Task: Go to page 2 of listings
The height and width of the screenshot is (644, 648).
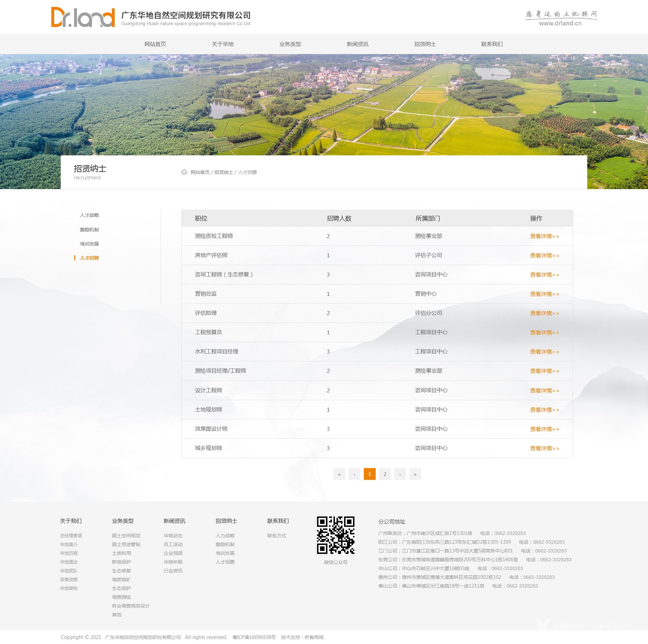Action: coord(385,474)
